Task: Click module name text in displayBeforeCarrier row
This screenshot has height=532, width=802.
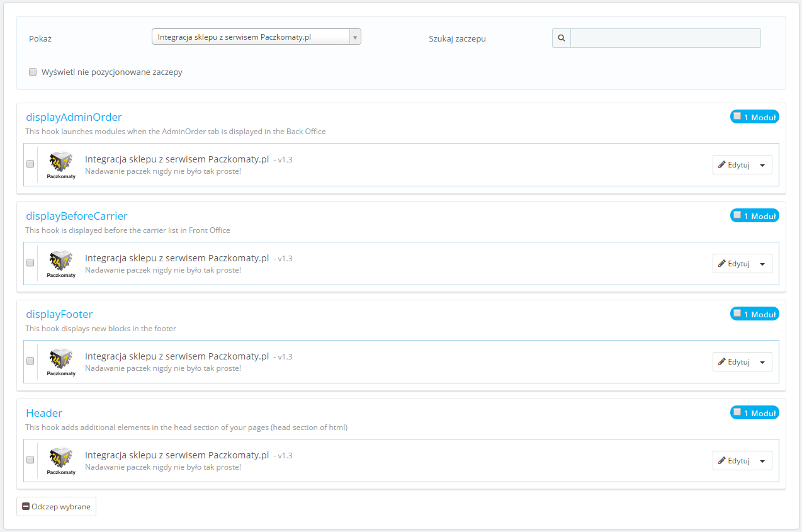Action: pyautogui.click(x=177, y=258)
